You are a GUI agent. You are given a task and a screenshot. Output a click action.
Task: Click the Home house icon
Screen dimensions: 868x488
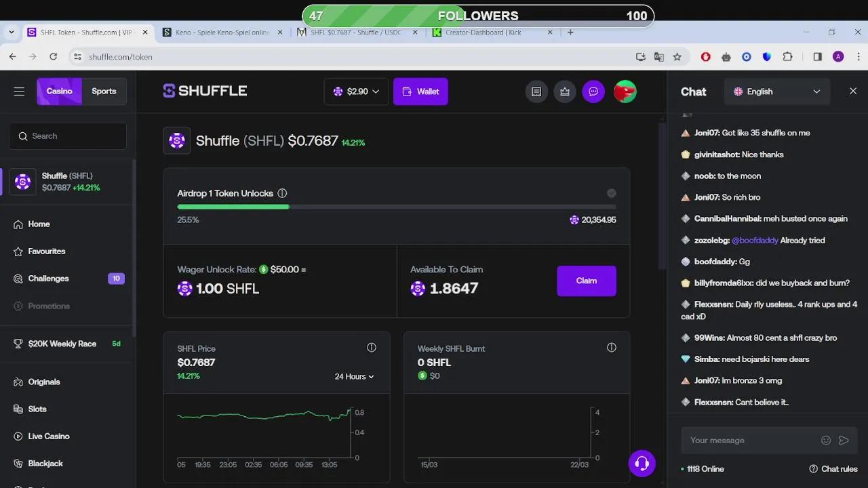(18, 224)
